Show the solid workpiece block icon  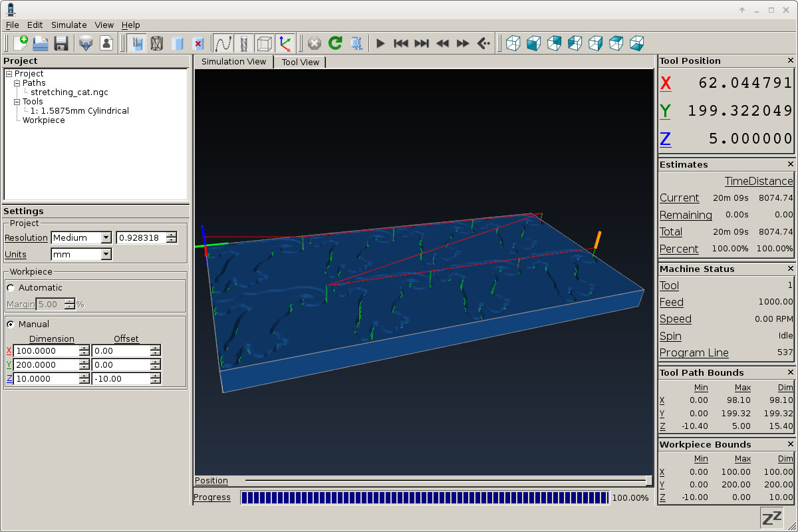(x=178, y=43)
